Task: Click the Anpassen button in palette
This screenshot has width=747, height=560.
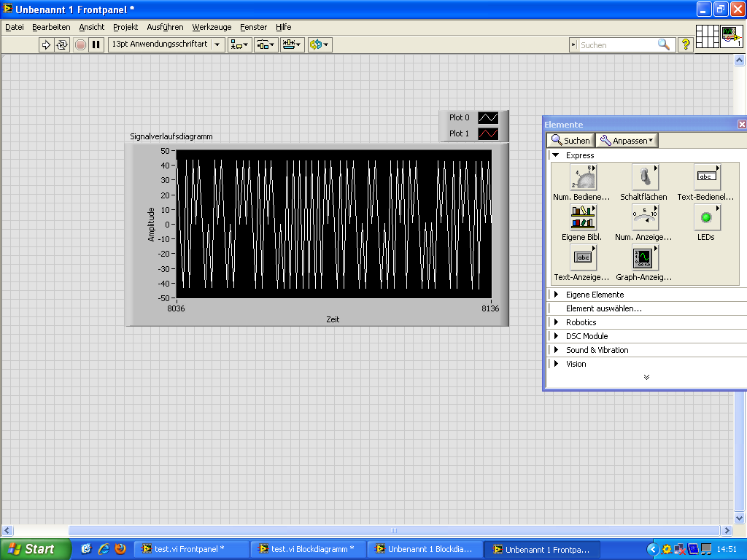Action: pos(627,141)
